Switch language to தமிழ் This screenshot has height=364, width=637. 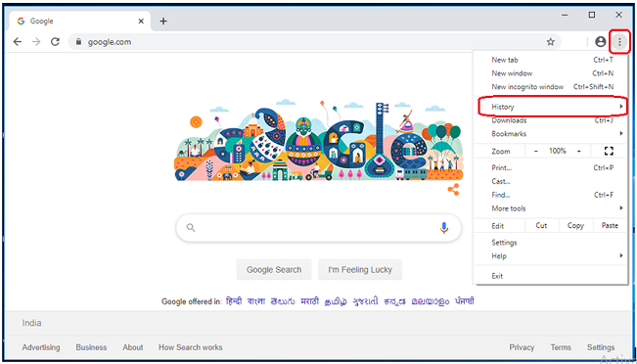pos(336,301)
